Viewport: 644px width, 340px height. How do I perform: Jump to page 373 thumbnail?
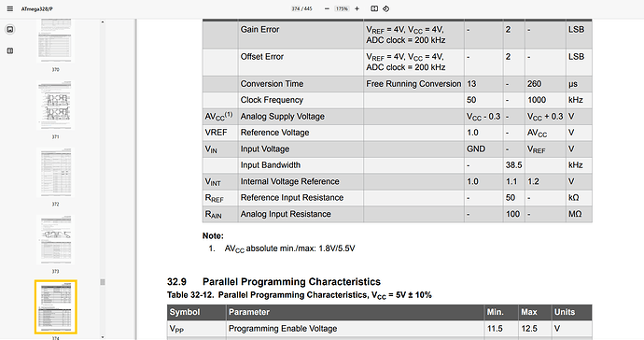55,240
